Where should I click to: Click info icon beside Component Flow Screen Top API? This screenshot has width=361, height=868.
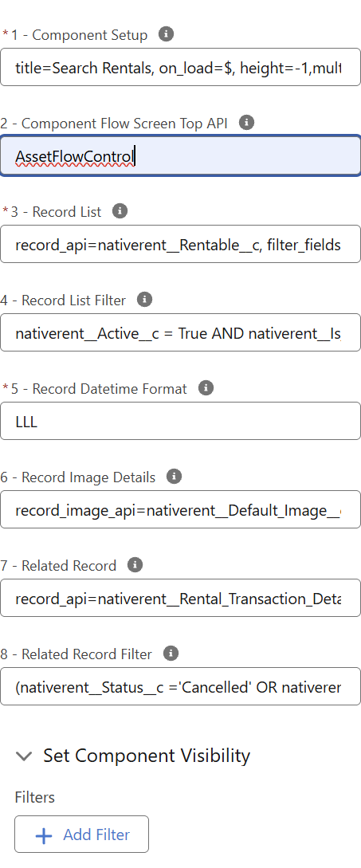tap(246, 123)
